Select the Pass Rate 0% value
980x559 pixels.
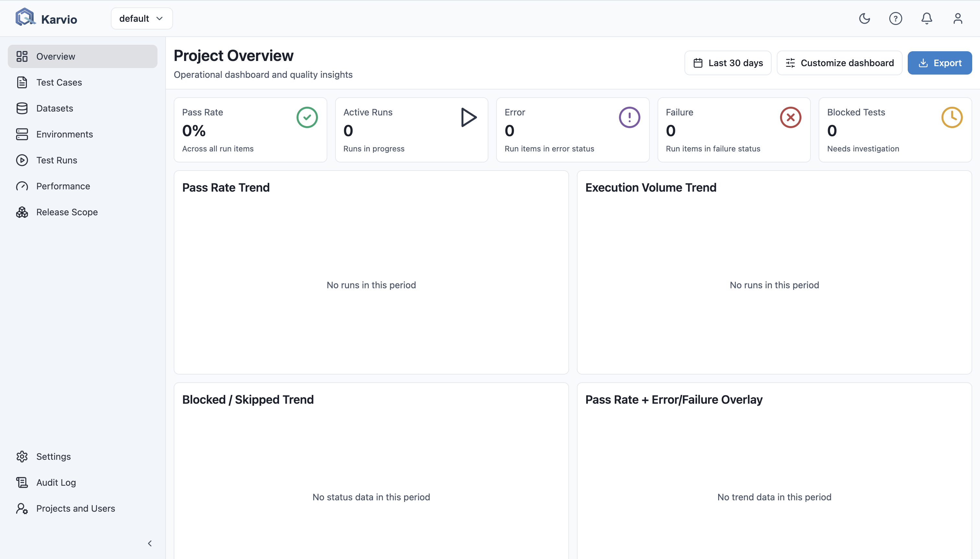pyautogui.click(x=194, y=131)
